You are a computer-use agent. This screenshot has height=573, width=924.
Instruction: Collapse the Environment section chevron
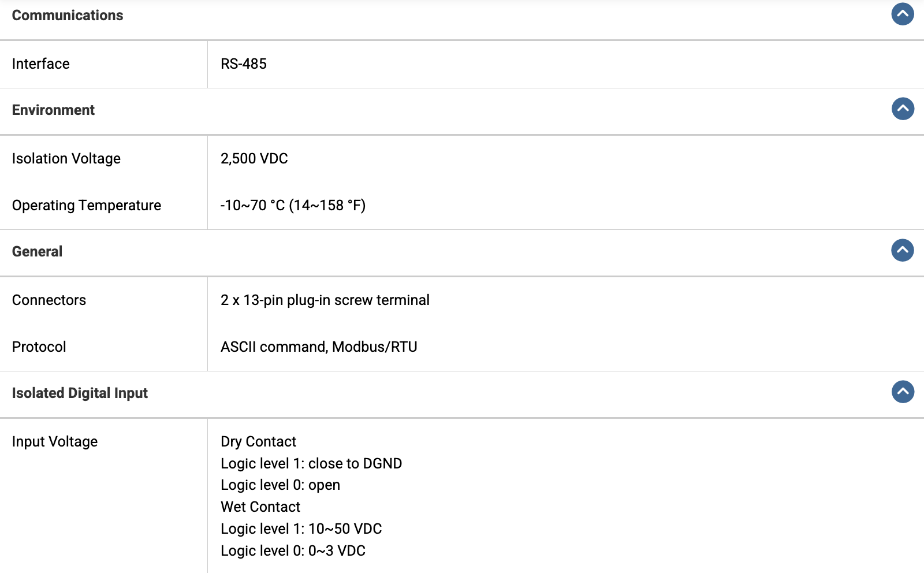[x=903, y=109]
